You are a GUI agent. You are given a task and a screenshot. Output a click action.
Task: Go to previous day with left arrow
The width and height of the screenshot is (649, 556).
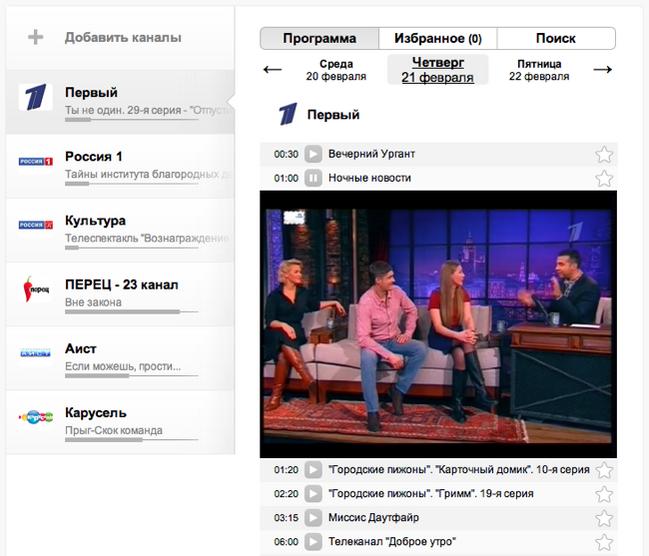point(272,70)
